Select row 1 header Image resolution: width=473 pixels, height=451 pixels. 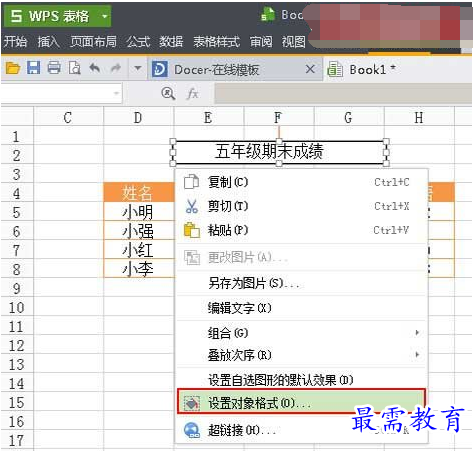17,136
